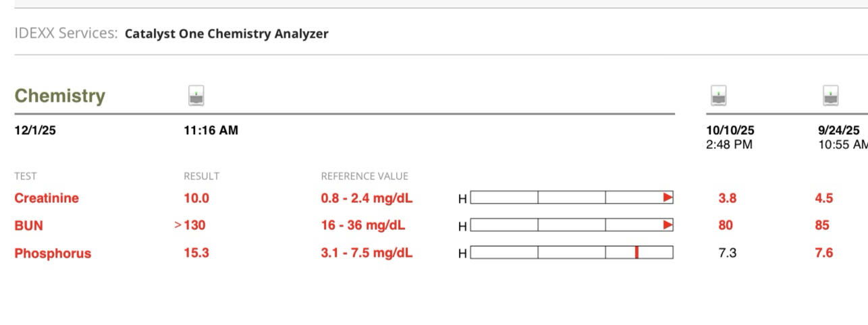868x325 pixels.
Task: Click the analyzer icon beside Chemistry heading
Action: [196, 96]
